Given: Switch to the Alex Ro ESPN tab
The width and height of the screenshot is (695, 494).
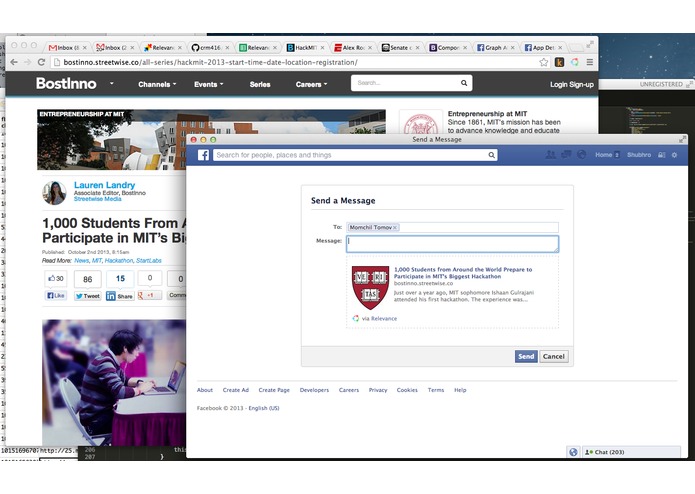Looking at the screenshot, I should coord(352,47).
